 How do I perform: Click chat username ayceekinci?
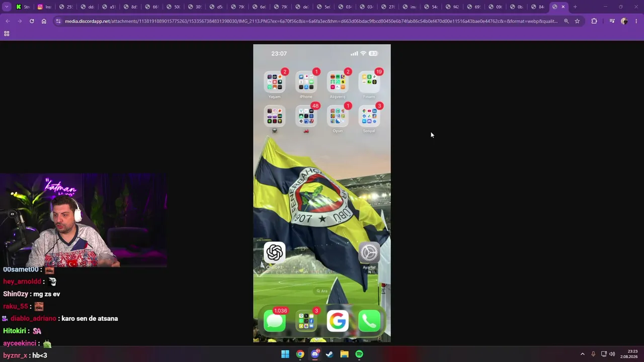(x=20, y=343)
